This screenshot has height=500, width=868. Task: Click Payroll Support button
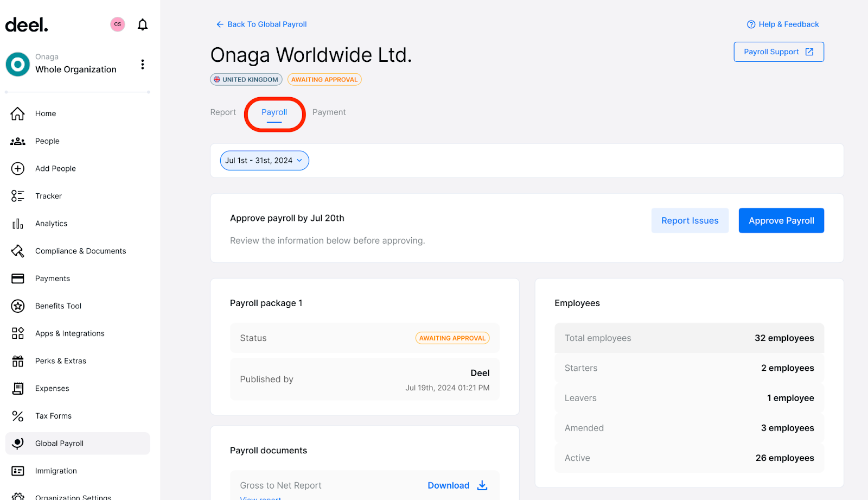778,52
